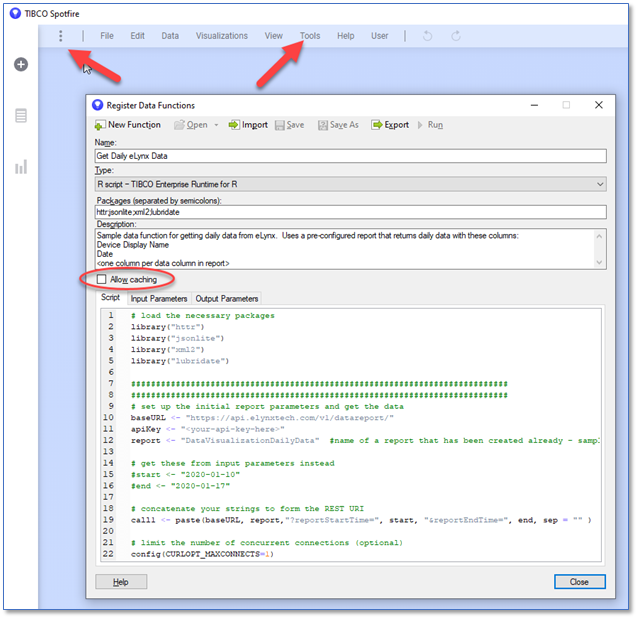This screenshot has height=619, width=638.
Task: Switch to the Script tab
Action: click(x=111, y=297)
